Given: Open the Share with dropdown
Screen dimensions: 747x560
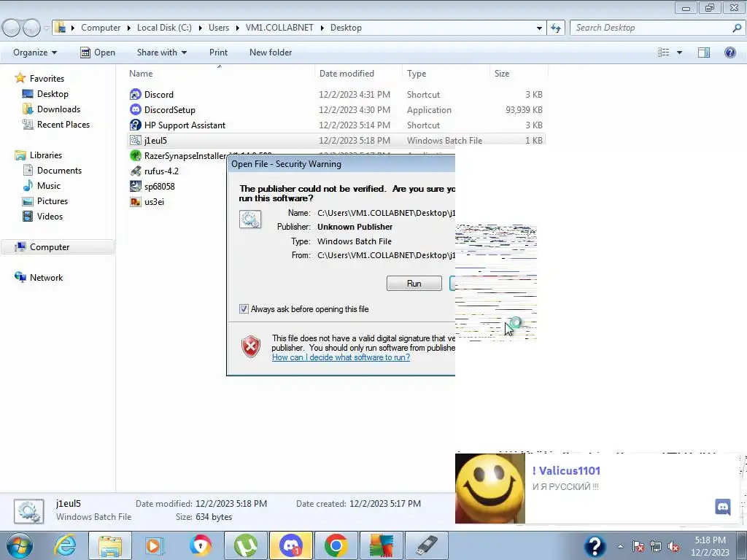Looking at the screenshot, I should coord(161,52).
